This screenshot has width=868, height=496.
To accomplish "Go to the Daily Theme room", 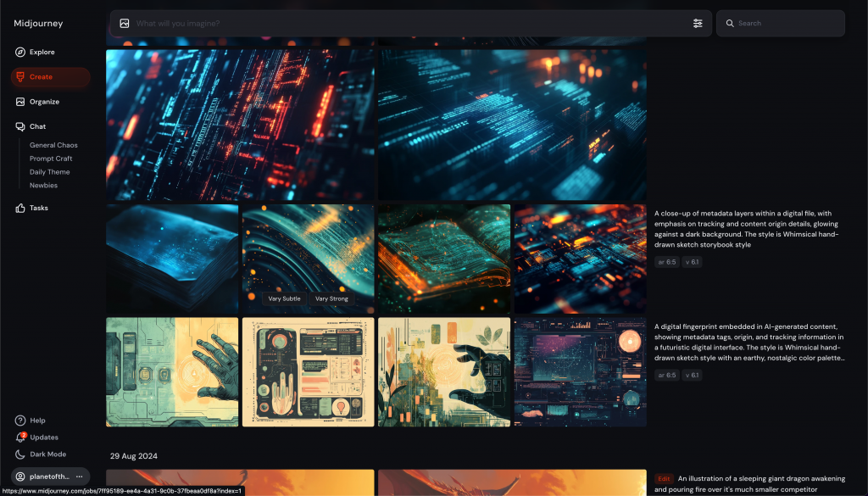I will point(50,172).
